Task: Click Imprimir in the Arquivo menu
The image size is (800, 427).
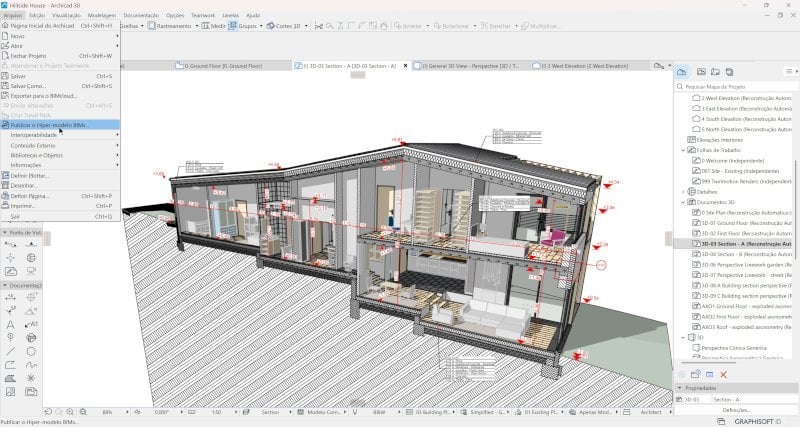Action: tap(60, 206)
